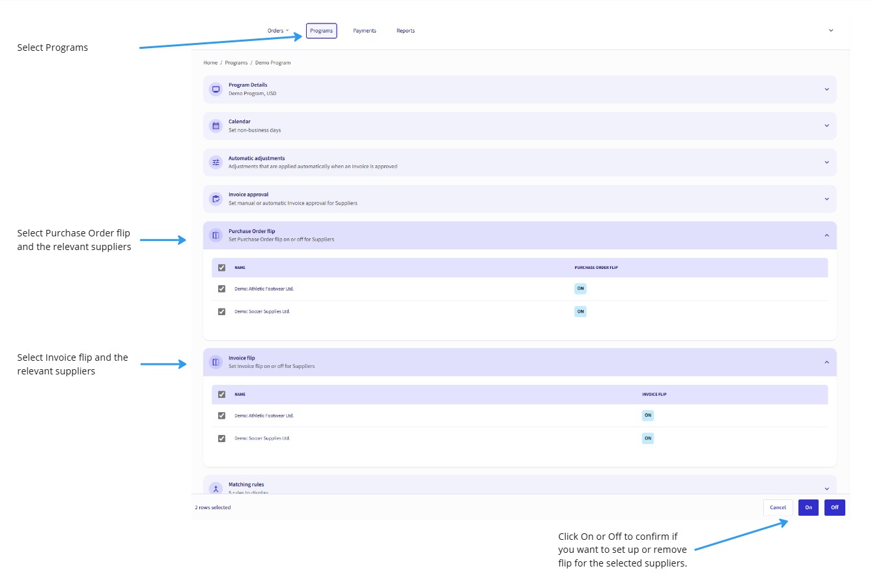Open the Reports tab
The image size is (872, 588).
pyautogui.click(x=406, y=30)
